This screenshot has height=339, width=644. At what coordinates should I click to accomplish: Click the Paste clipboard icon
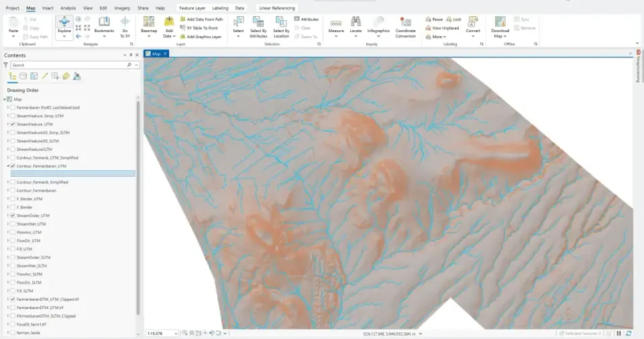(x=13, y=22)
